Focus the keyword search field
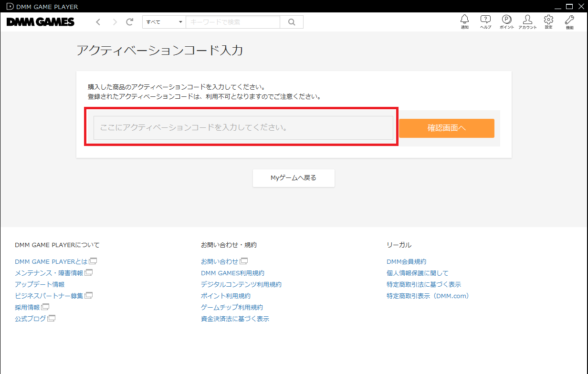 233,22
